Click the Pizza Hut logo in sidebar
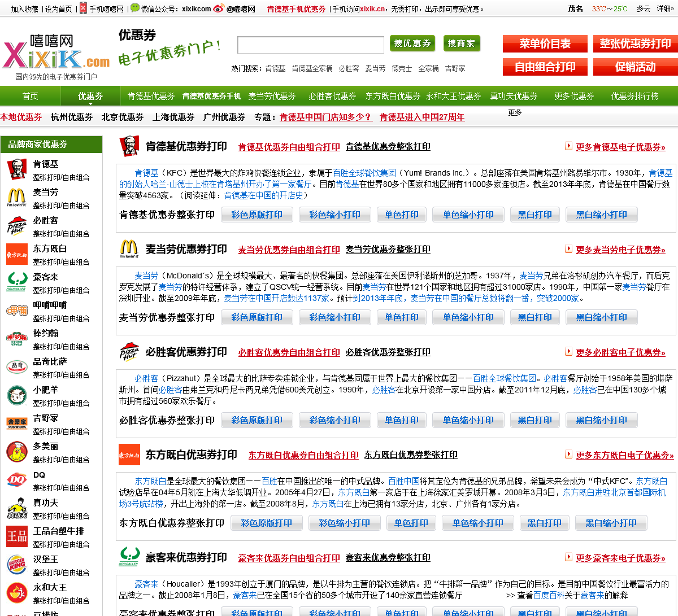The height and width of the screenshot is (616, 678). pos(16,226)
